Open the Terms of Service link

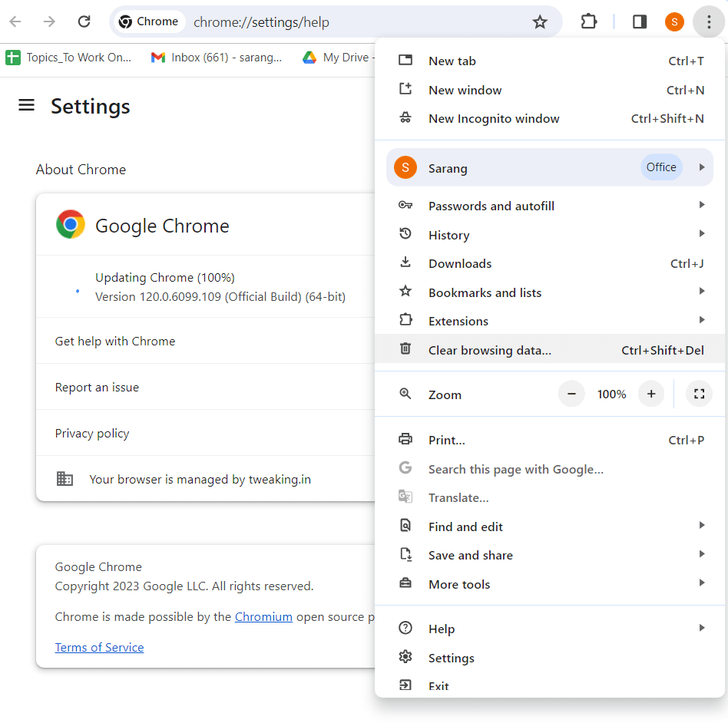click(x=99, y=647)
